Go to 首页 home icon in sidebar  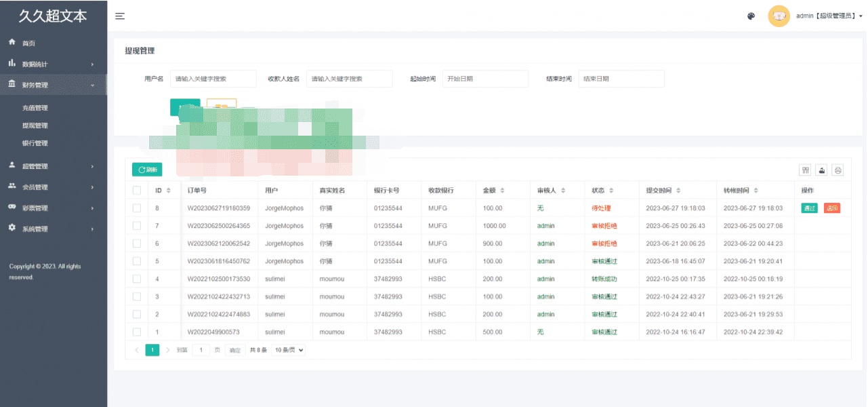pos(12,43)
